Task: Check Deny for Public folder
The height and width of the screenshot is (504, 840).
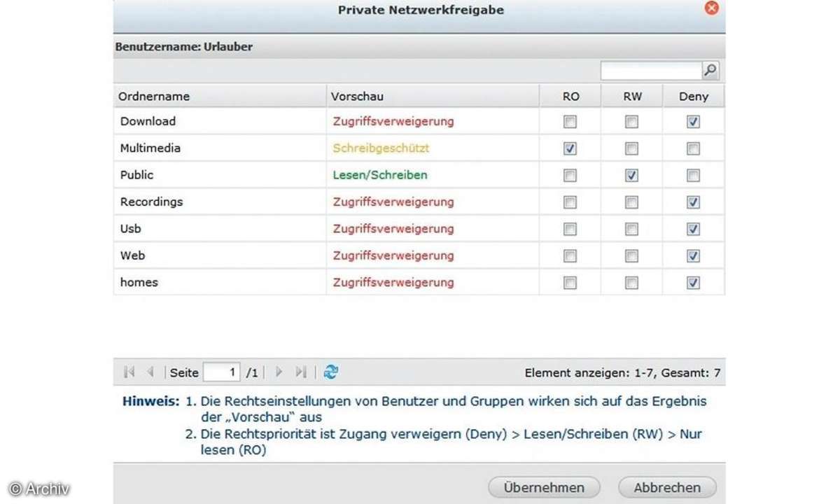Action: (x=693, y=175)
